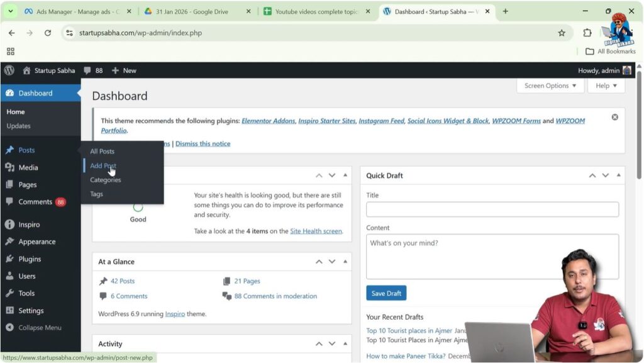Expand the Help dropdown
Image resolution: width=644 pixels, height=363 pixels.
605,86
